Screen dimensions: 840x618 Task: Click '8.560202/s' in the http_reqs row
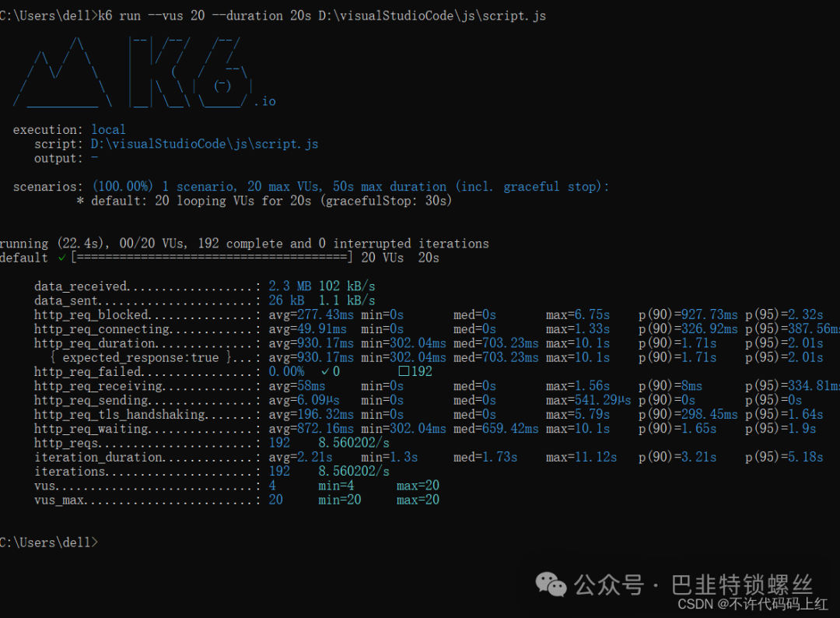point(354,444)
